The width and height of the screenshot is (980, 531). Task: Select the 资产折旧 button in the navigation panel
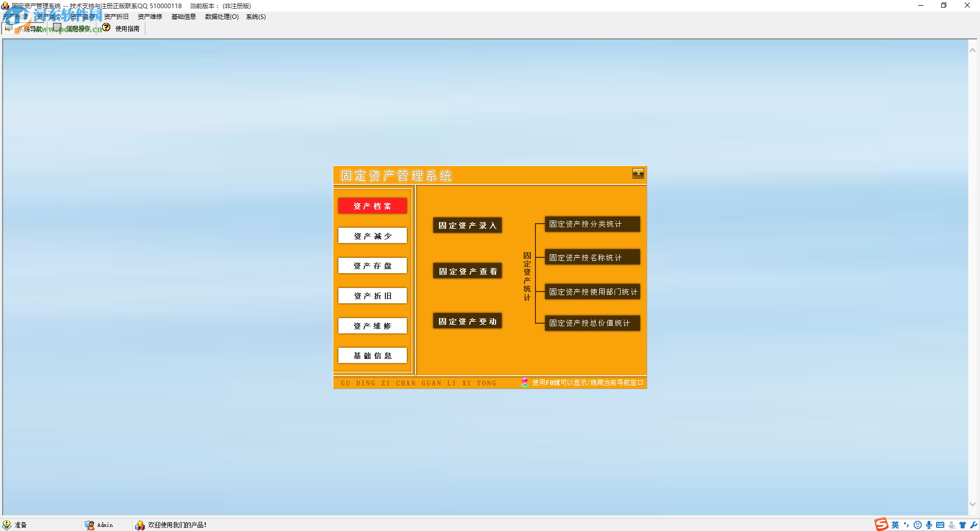pyautogui.click(x=373, y=296)
